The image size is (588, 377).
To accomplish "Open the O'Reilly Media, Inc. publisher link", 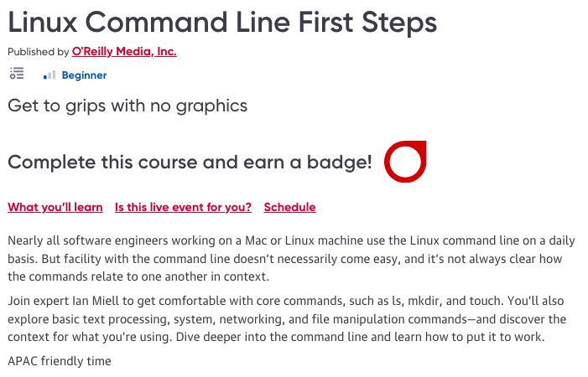I will [x=130, y=51].
